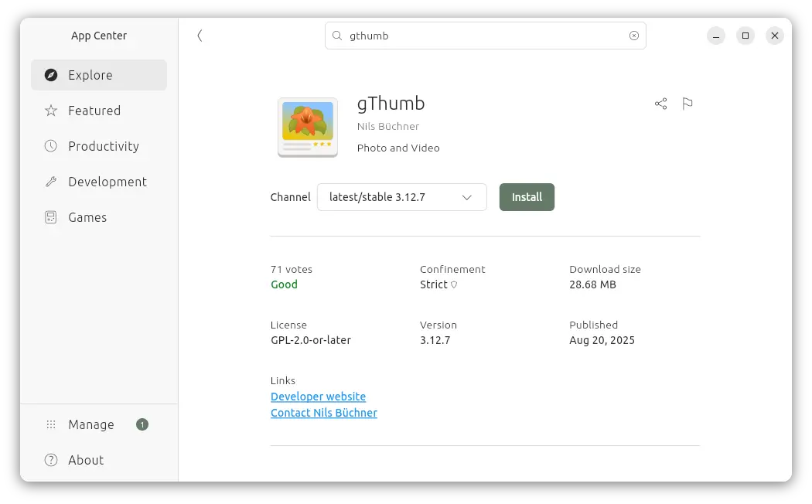The width and height of the screenshot is (812, 504).
Task: Open the Development category
Action: 99,182
